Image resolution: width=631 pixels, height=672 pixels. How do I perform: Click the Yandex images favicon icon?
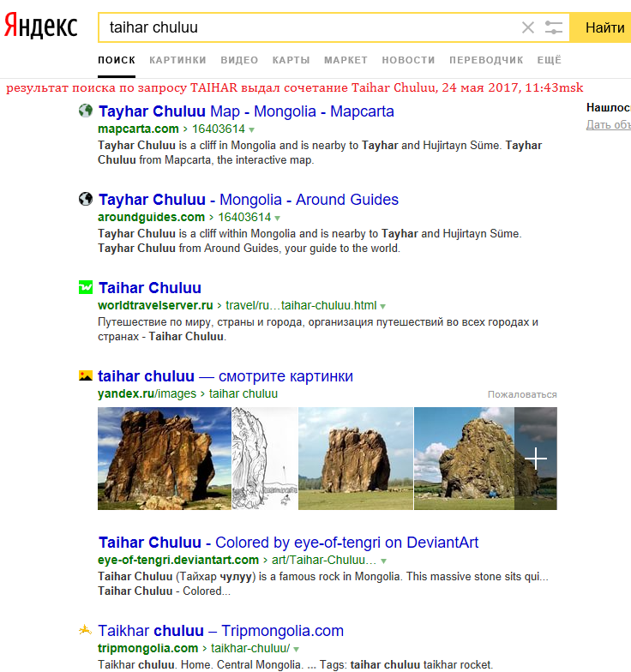86,375
